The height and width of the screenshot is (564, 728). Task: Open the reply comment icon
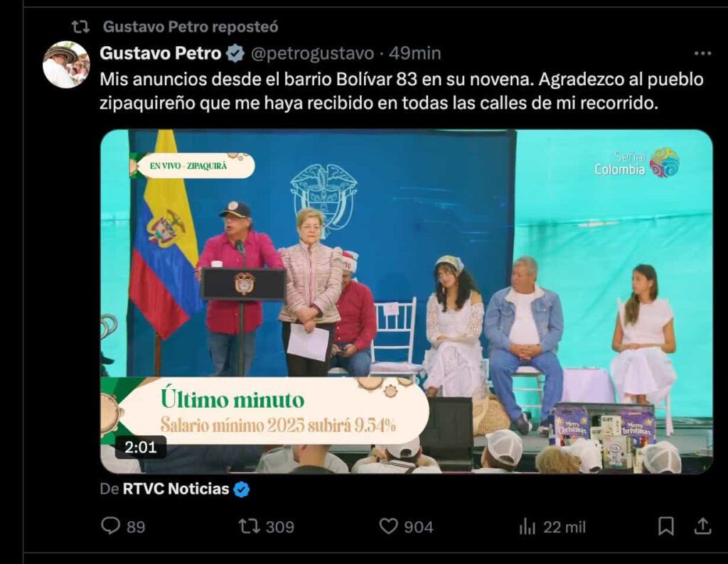pyautogui.click(x=110, y=526)
